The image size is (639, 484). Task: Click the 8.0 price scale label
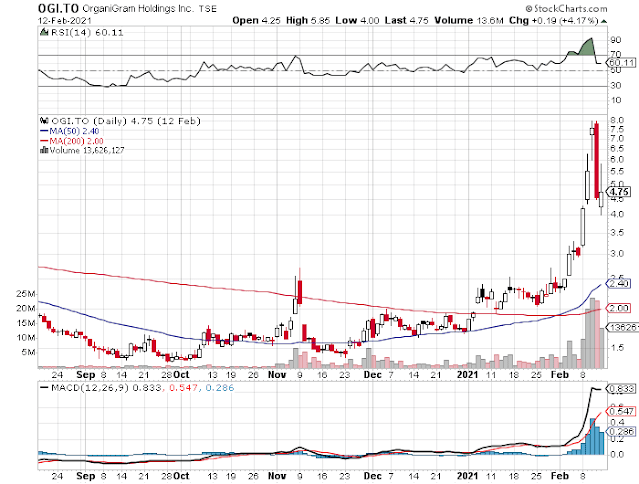[x=618, y=120]
